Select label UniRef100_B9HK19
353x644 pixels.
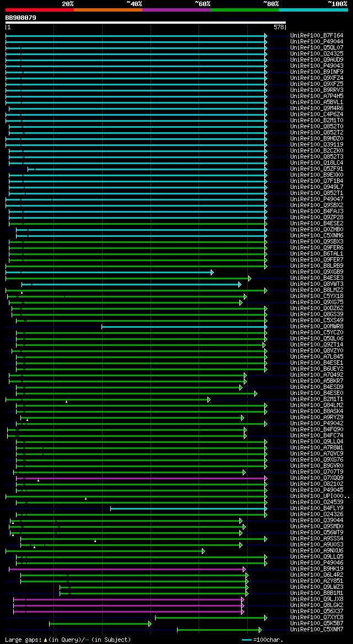click(x=317, y=569)
